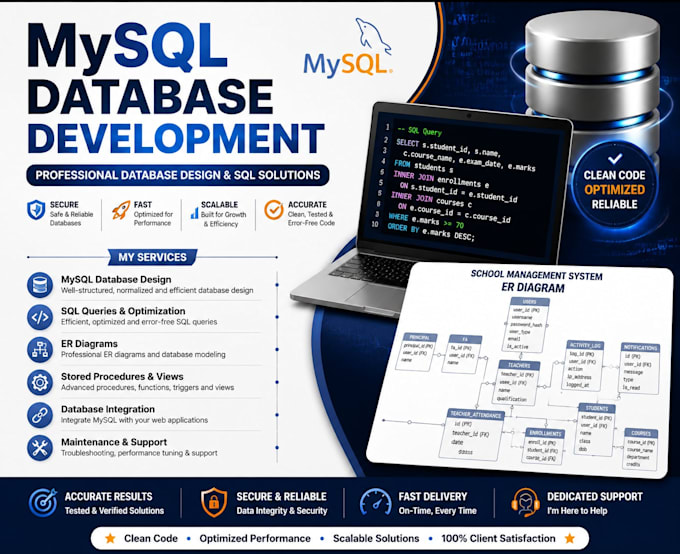The width and height of the screenshot is (680, 554).
Task: Click the 'WHERE e.marks >= 70' code line
Action: click(426, 220)
